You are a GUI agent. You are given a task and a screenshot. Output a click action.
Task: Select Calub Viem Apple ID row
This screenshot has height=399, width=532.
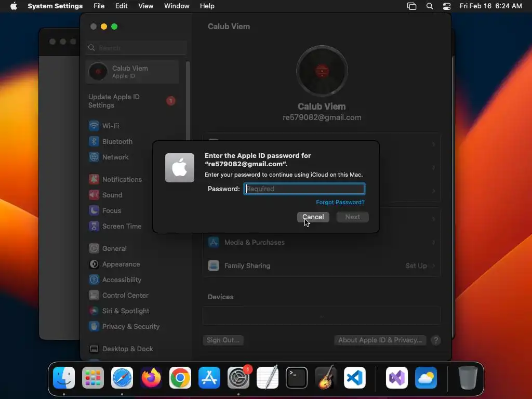132,72
